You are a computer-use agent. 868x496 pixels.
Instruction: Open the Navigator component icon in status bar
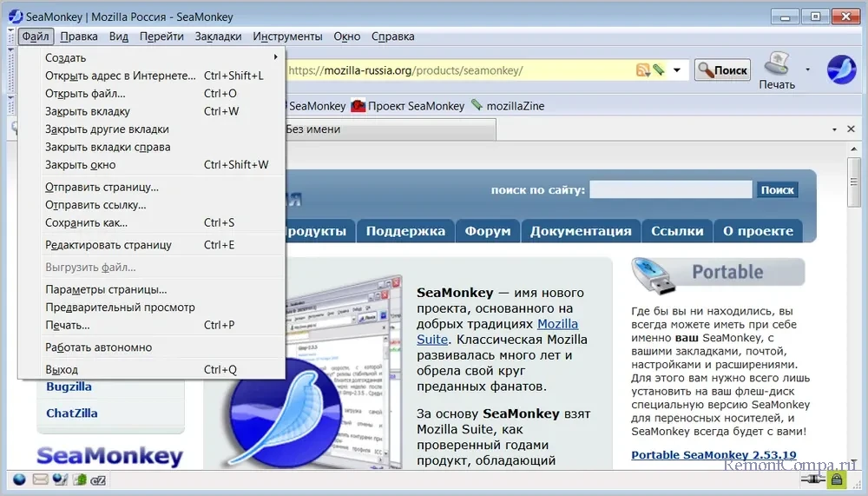[19, 479]
